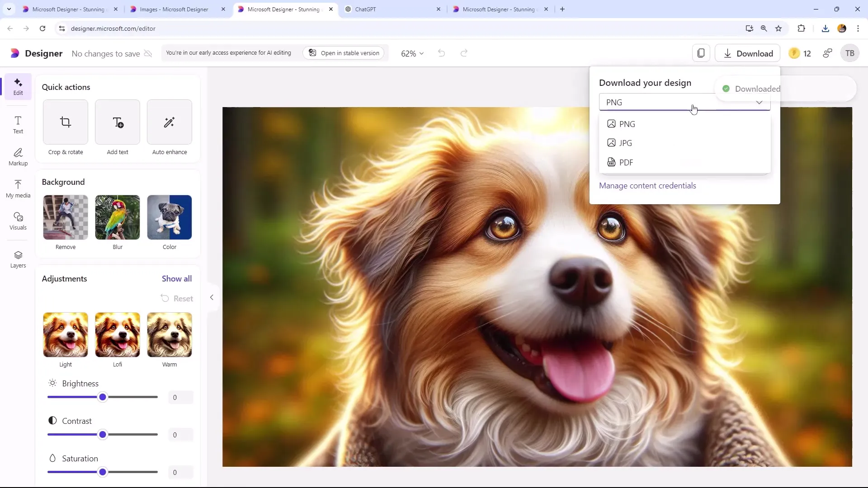View site information icon in address bar
Screen dimensions: 868x488
coord(62,28)
